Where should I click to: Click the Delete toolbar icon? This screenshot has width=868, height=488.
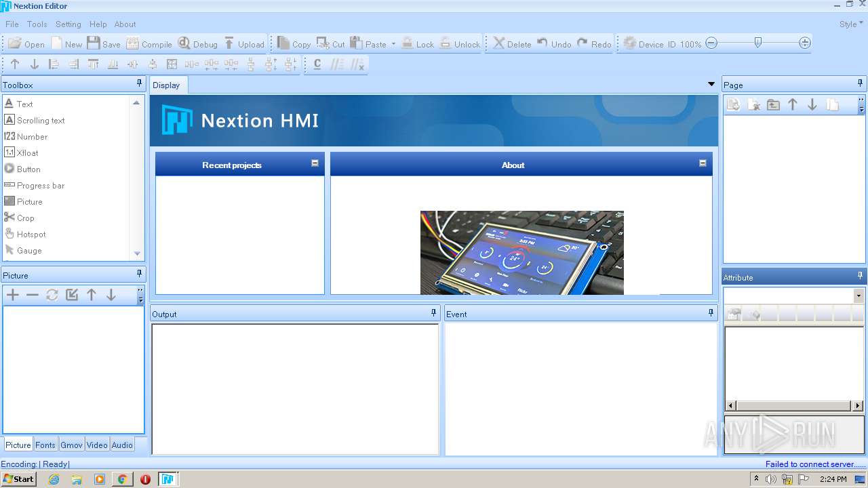click(499, 43)
